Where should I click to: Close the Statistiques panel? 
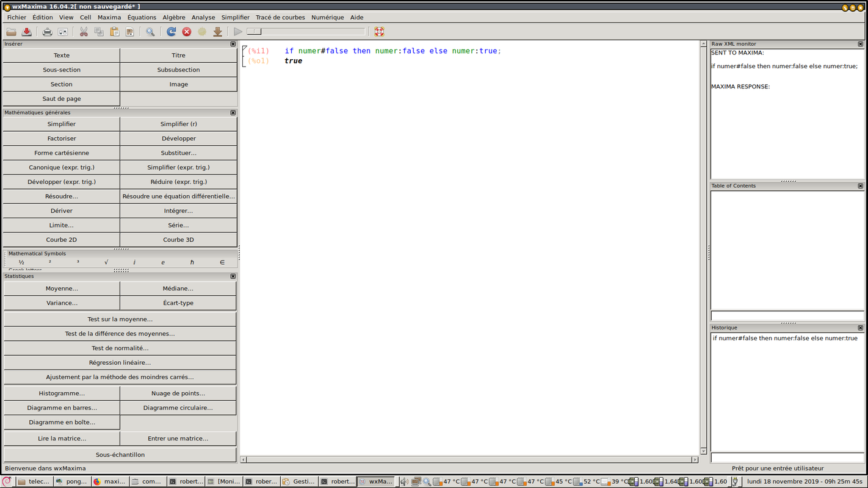click(x=233, y=276)
